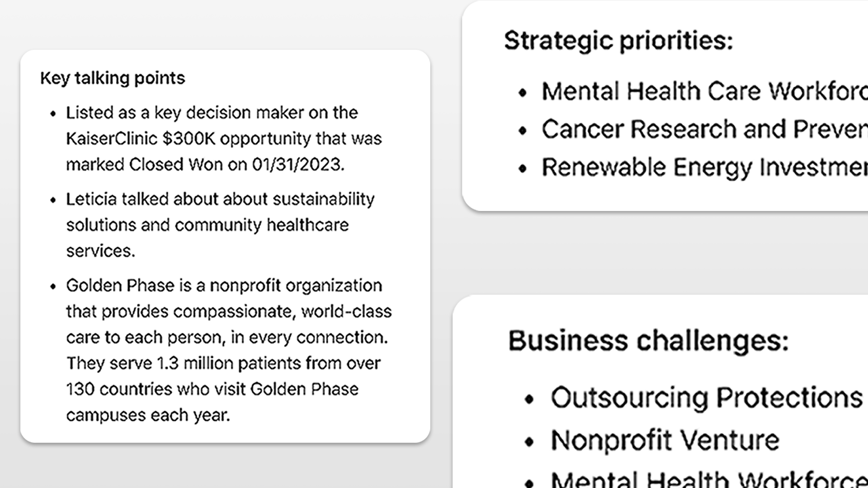The height and width of the screenshot is (488, 868).
Task: Click the "$300K" amount text
Action: [x=189, y=139]
